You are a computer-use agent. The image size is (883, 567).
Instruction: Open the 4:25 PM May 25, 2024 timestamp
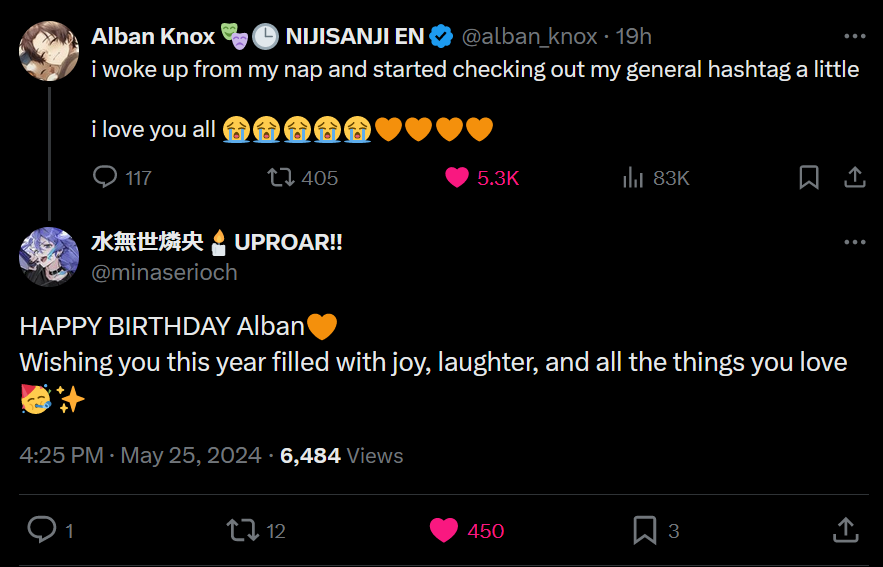[139, 456]
